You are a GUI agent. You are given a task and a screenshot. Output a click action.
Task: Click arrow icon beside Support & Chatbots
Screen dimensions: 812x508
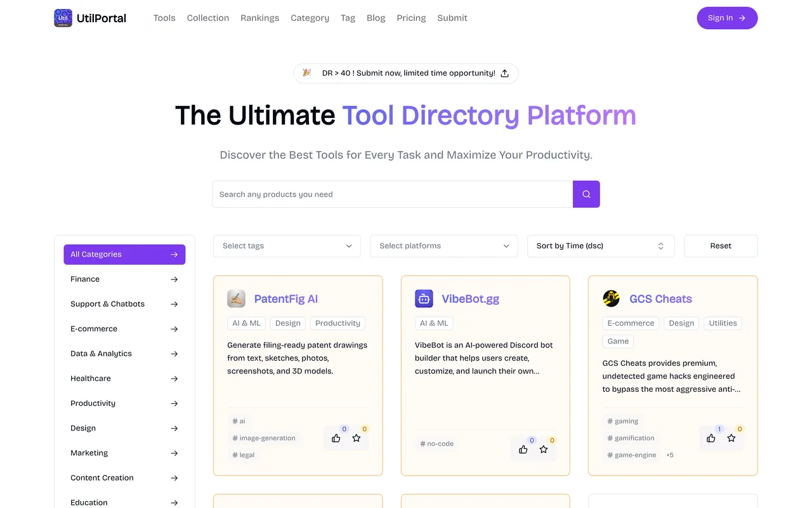pos(174,304)
